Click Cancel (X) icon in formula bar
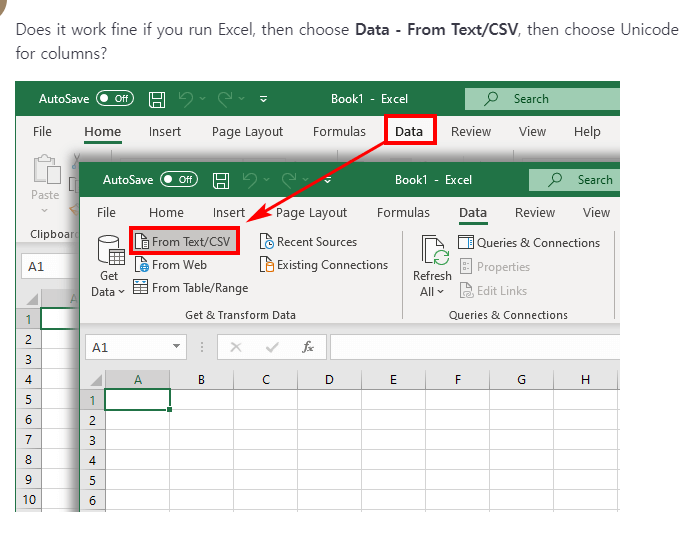 coord(236,347)
